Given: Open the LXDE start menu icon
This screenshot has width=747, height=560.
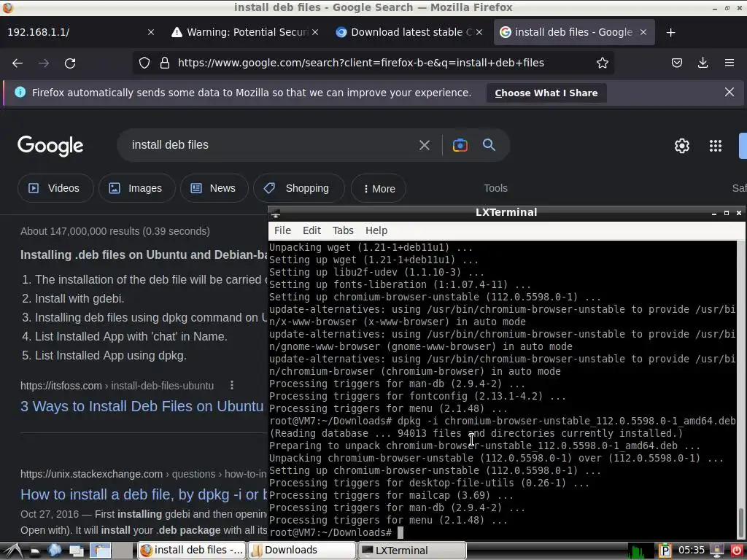Looking at the screenshot, I should click(14, 551).
